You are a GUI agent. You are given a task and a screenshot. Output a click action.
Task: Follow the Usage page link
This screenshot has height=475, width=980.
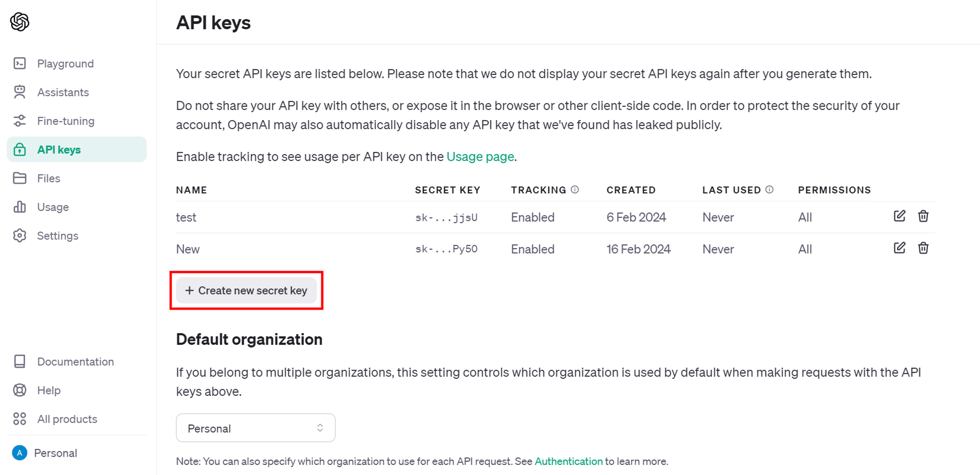[x=480, y=157]
